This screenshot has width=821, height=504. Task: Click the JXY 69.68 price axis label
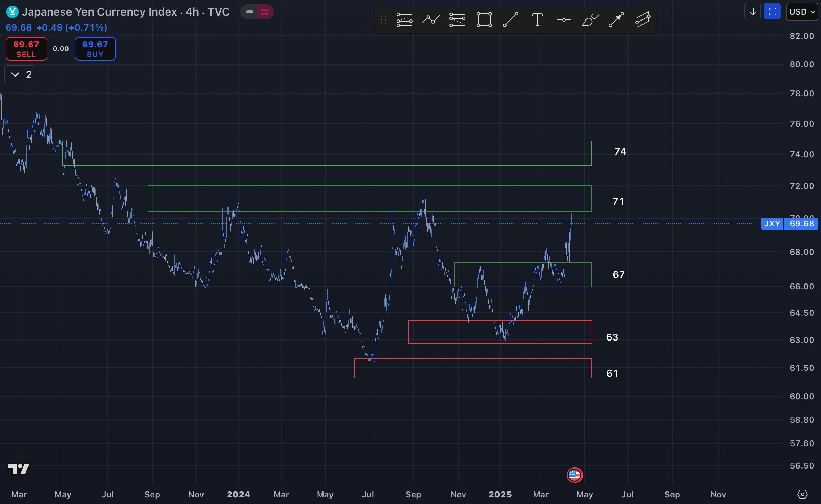point(790,224)
